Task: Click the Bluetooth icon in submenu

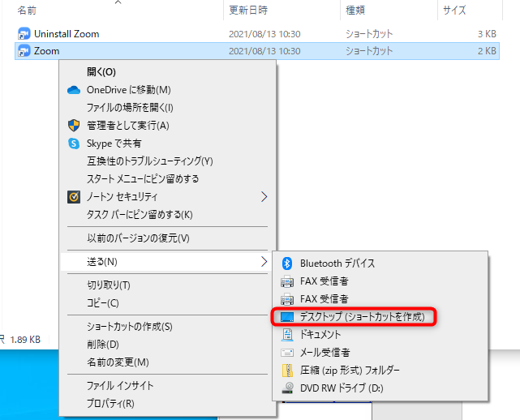Action: pyautogui.click(x=287, y=264)
